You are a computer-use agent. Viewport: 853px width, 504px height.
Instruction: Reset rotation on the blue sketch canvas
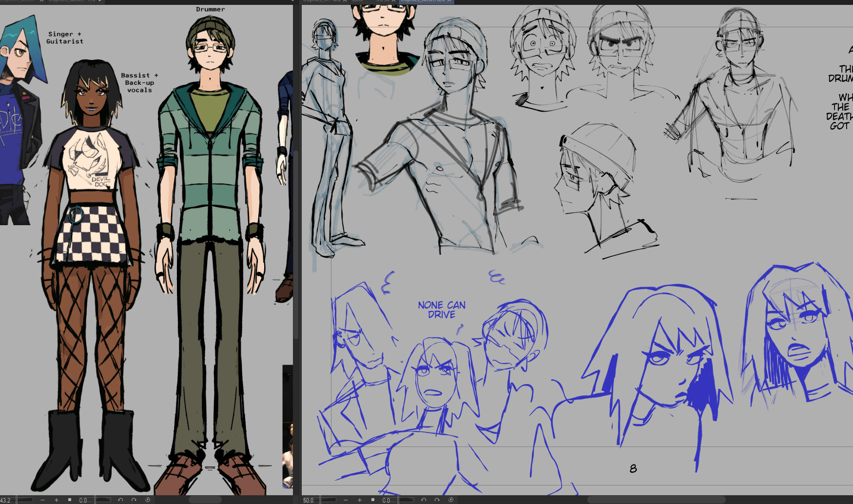(x=451, y=500)
